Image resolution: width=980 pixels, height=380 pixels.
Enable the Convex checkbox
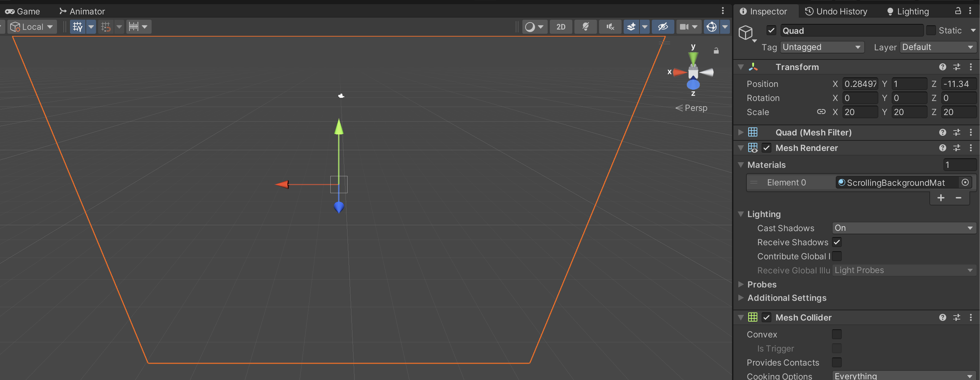pyautogui.click(x=836, y=334)
